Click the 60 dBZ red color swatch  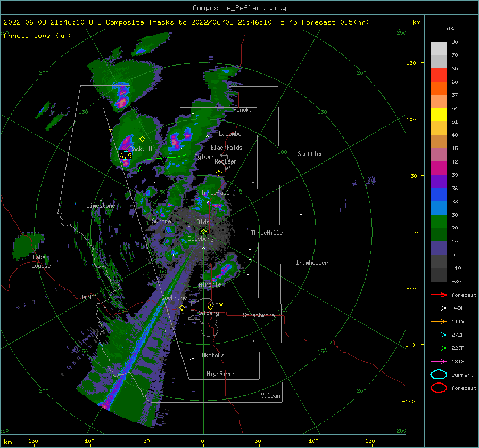439,75
